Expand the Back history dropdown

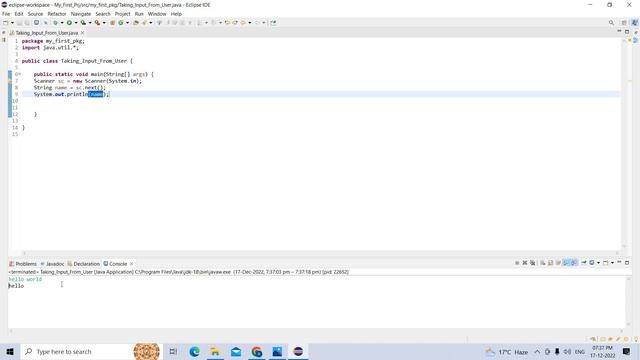click(x=249, y=23)
